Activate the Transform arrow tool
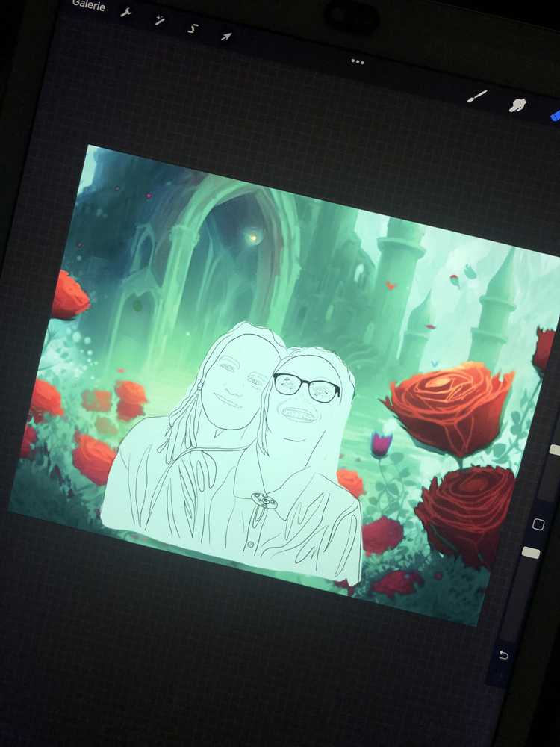 pyautogui.click(x=226, y=36)
